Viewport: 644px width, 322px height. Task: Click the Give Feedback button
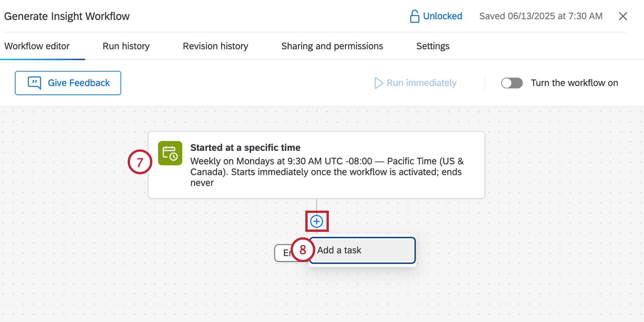click(68, 83)
